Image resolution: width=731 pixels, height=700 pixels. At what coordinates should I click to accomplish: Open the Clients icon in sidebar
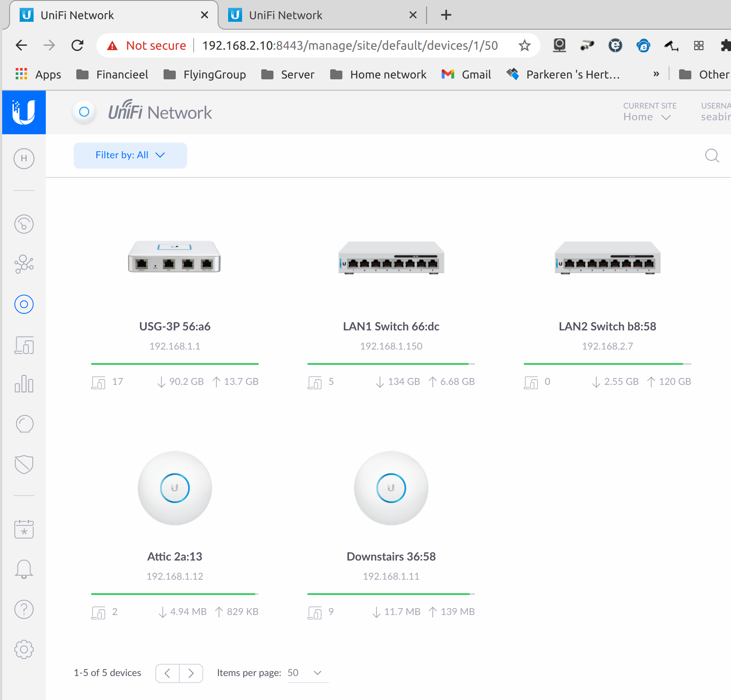click(x=24, y=345)
